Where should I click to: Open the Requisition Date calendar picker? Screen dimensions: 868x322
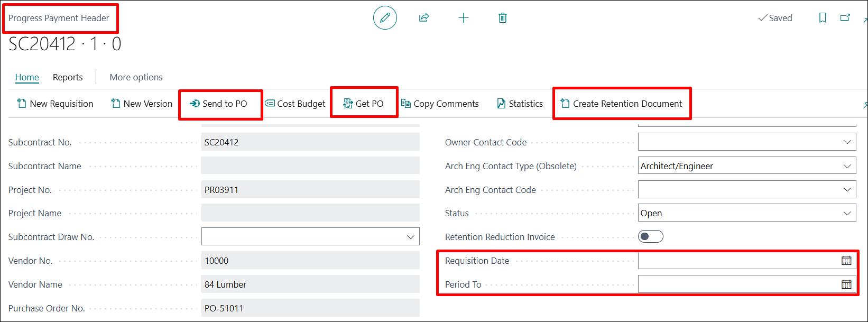846,261
